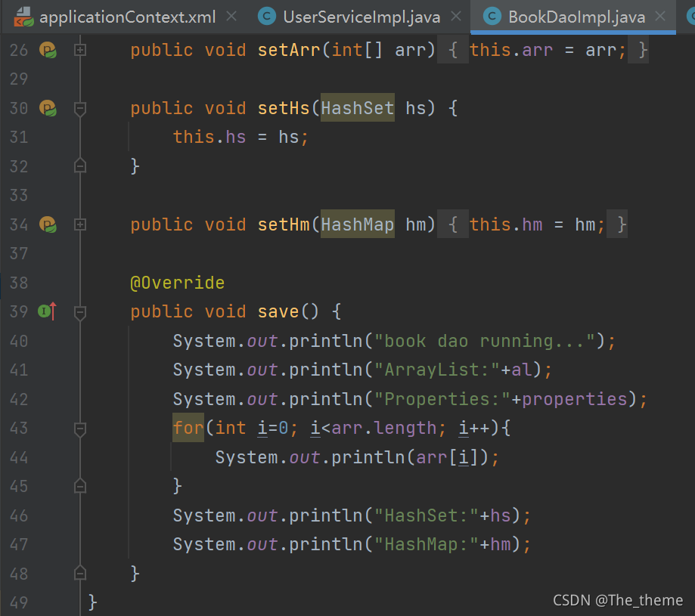Click the save method name on line 39
This screenshot has height=616, width=695.
278,311
